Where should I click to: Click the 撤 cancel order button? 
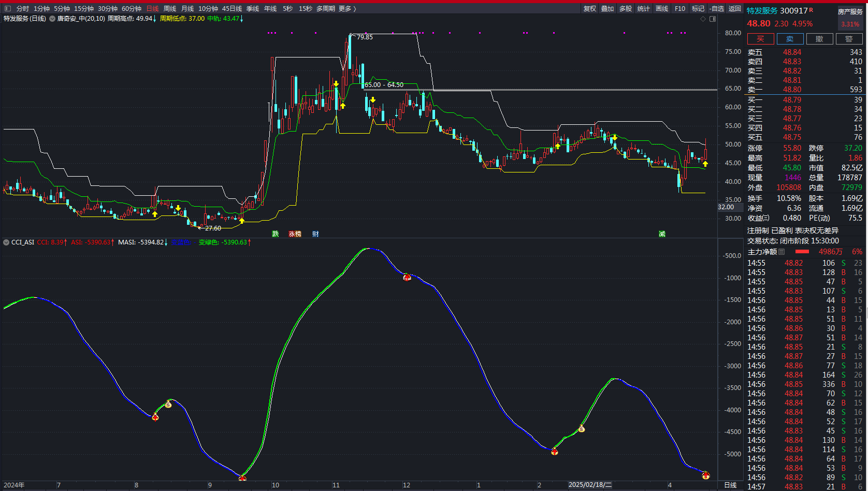click(x=819, y=39)
